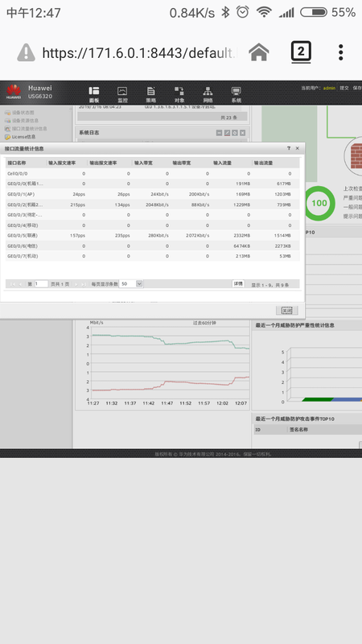Select the GE0/0/1(AP) interface row
Image resolution: width=362 pixels, height=644 pixels.
[152, 194]
